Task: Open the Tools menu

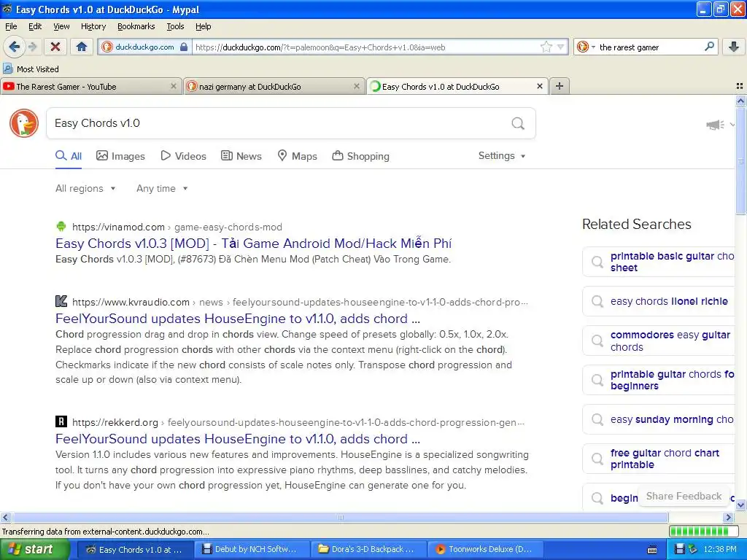Action: click(x=175, y=26)
